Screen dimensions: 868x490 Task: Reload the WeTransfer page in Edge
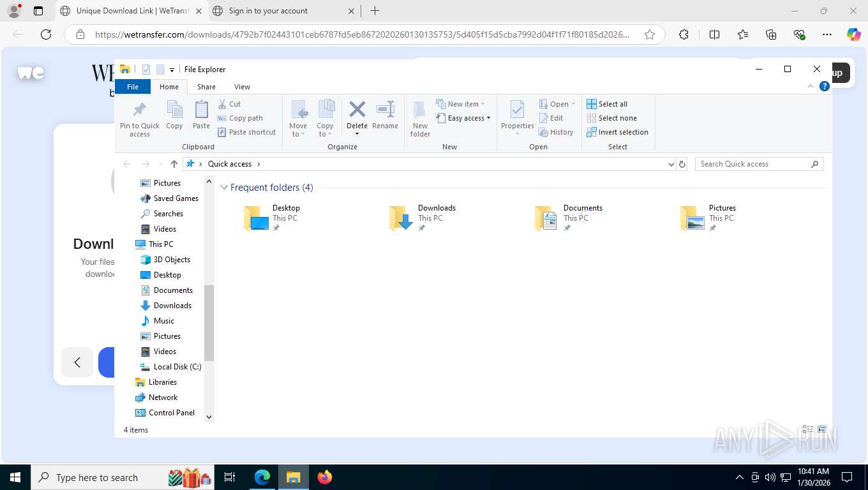coord(46,35)
